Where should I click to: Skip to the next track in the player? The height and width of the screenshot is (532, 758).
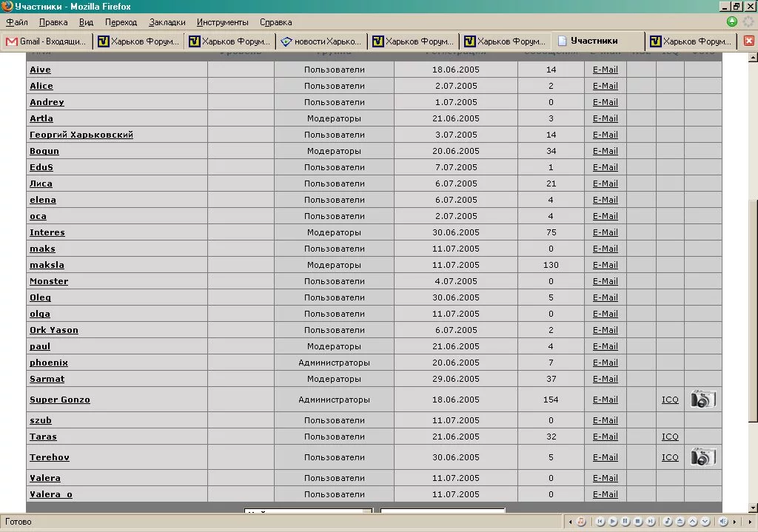pyautogui.click(x=649, y=522)
